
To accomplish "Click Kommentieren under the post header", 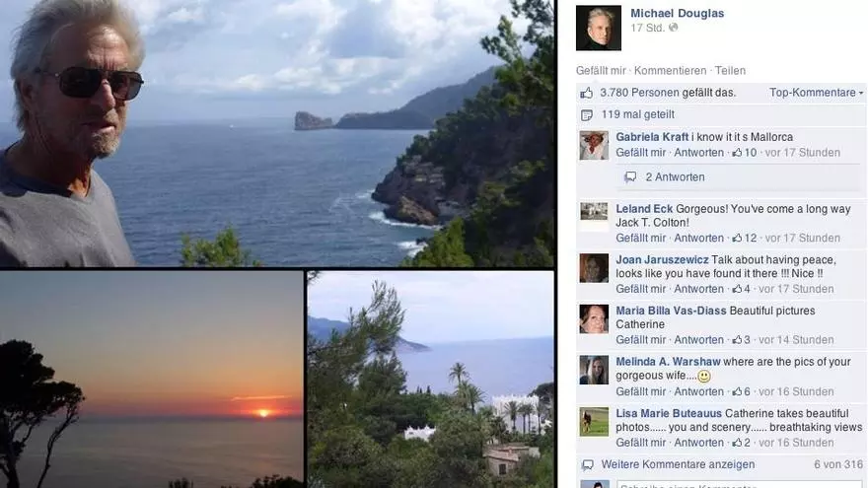I will (670, 71).
